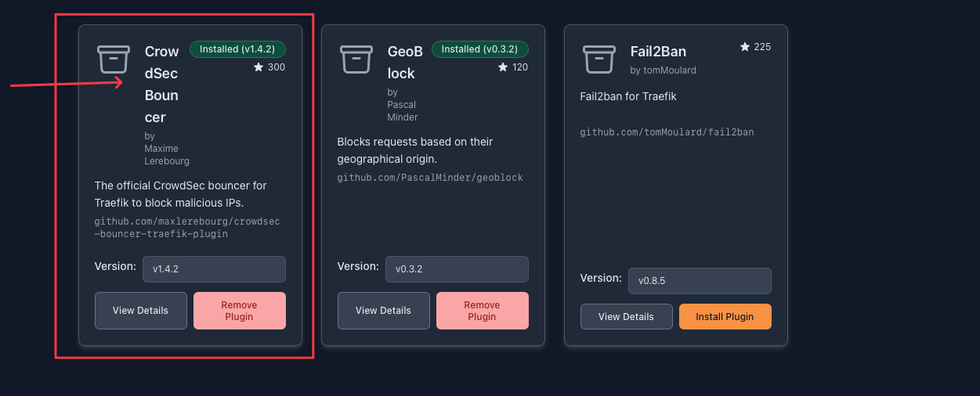Open the crowdsec-bouncer-traefik-plugin GitHub link

(x=186, y=228)
